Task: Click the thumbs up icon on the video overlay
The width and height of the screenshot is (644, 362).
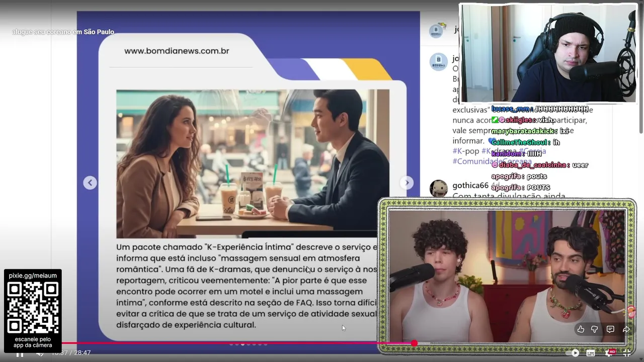Action: pos(581,329)
